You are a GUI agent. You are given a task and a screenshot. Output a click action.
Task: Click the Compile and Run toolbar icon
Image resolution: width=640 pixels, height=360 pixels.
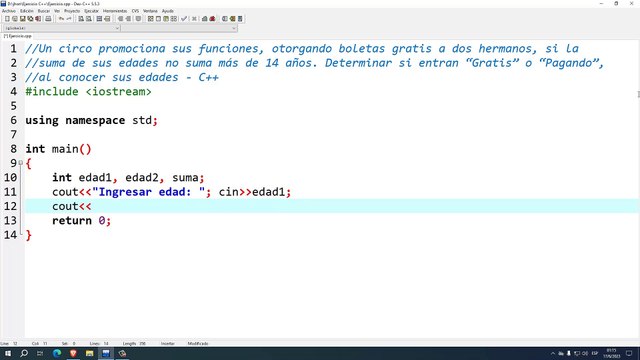coord(166,19)
